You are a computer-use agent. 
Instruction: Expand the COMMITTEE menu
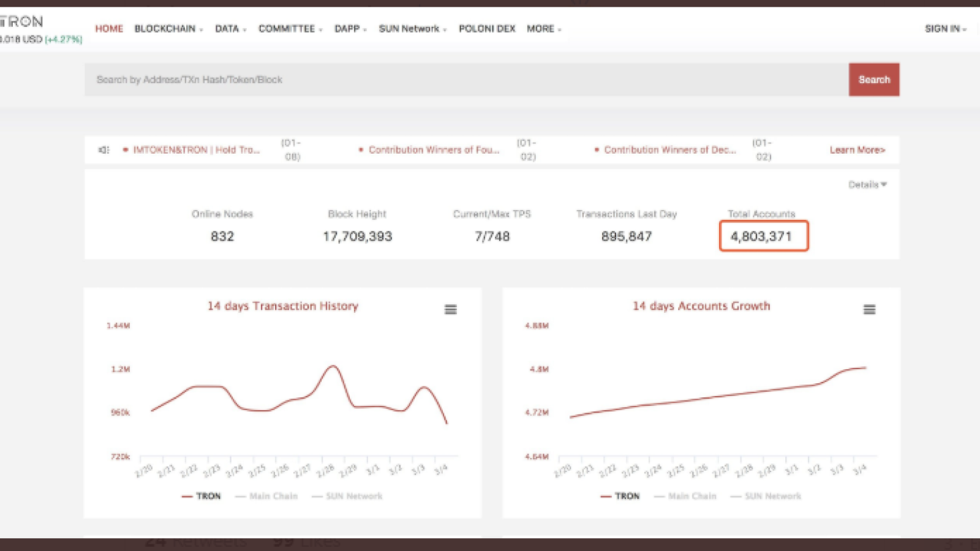(x=290, y=29)
